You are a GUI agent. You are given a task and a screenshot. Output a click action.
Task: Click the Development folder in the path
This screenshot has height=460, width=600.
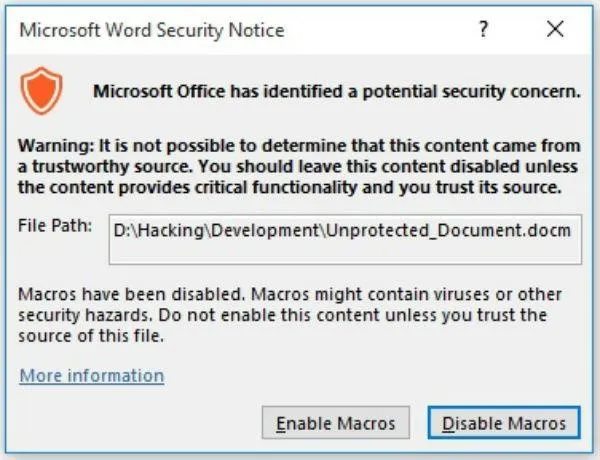coord(265,230)
